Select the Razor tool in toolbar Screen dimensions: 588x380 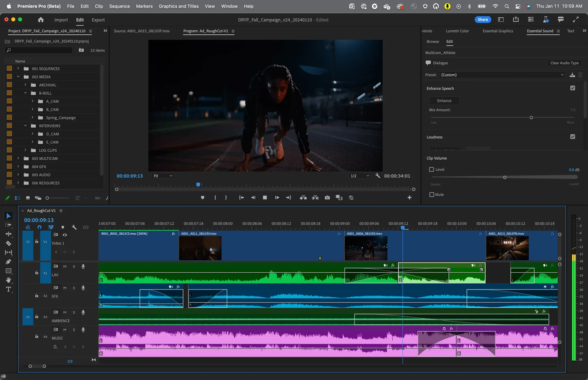click(8, 243)
